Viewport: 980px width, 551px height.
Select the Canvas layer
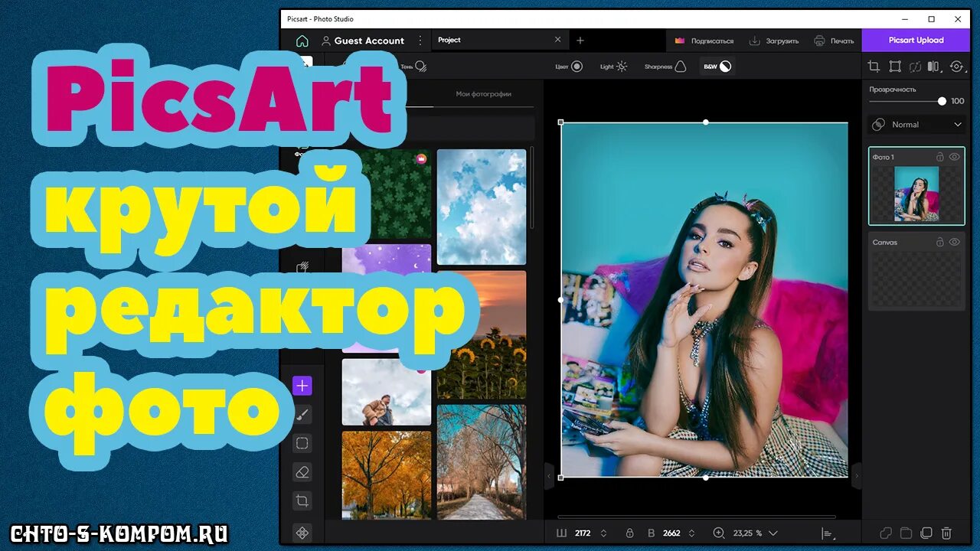(916, 272)
